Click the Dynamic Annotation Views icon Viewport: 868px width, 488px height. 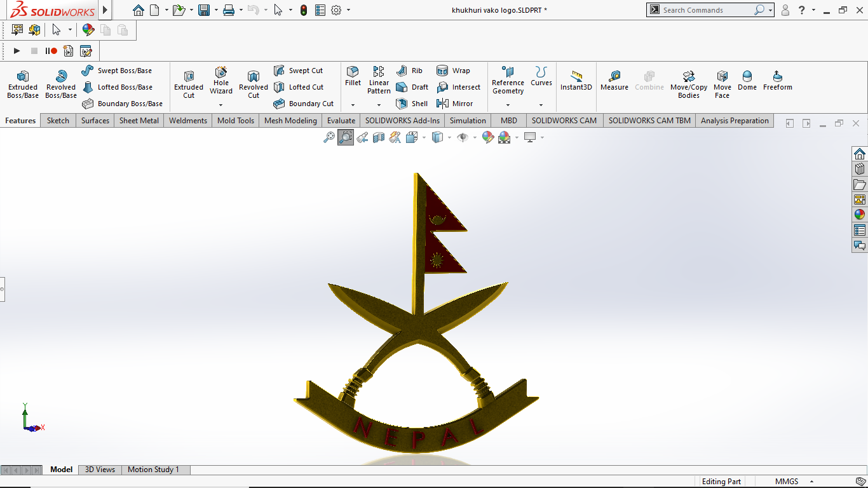[395, 137]
